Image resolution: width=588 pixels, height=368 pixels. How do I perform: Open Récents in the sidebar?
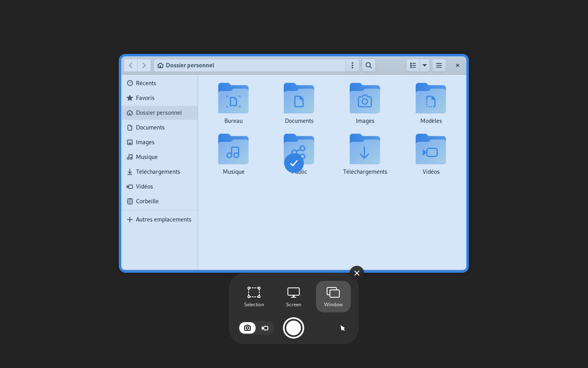[160, 83]
